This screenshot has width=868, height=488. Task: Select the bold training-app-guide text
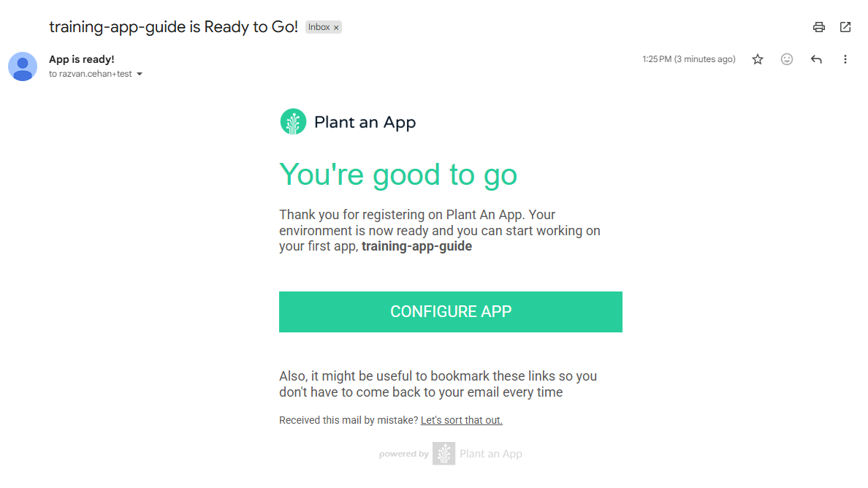pyautogui.click(x=416, y=245)
